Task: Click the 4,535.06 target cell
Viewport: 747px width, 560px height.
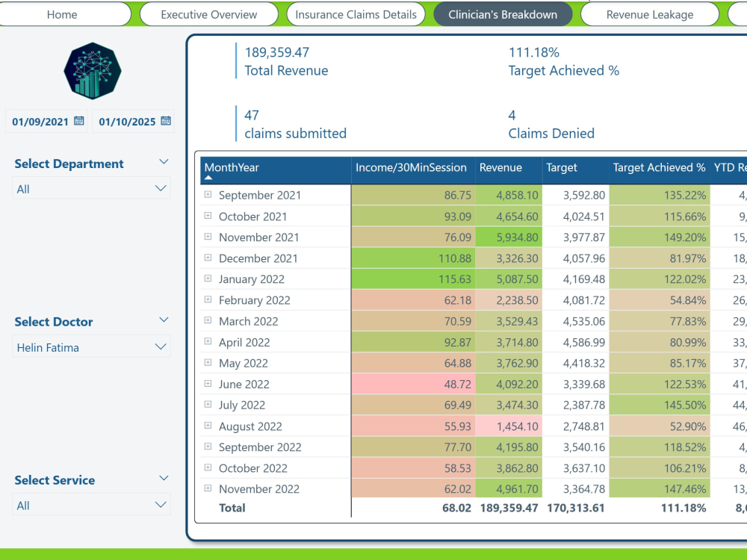Action: click(x=575, y=320)
